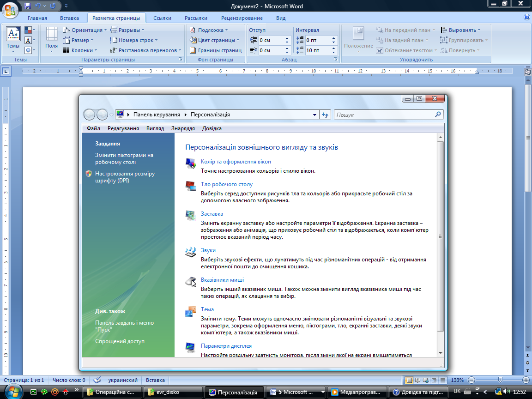Open 'Тло робочого столу' link
The height and width of the screenshot is (399, 532).
[227, 184]
